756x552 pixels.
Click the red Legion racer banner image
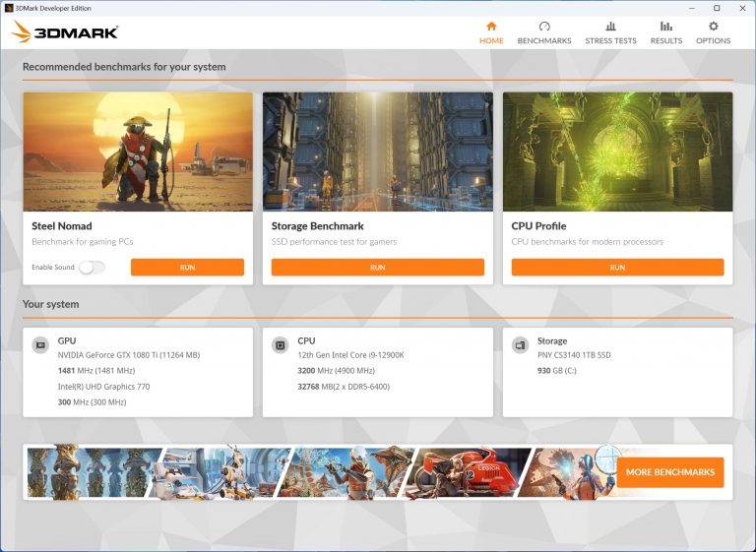pyautogui.click(x=466, y=472)
